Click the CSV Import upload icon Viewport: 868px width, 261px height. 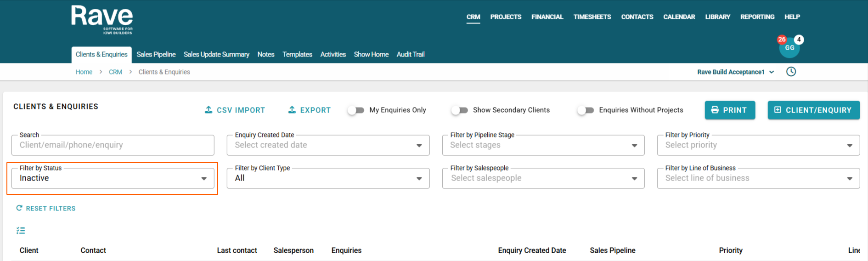[x=209, y=110]
